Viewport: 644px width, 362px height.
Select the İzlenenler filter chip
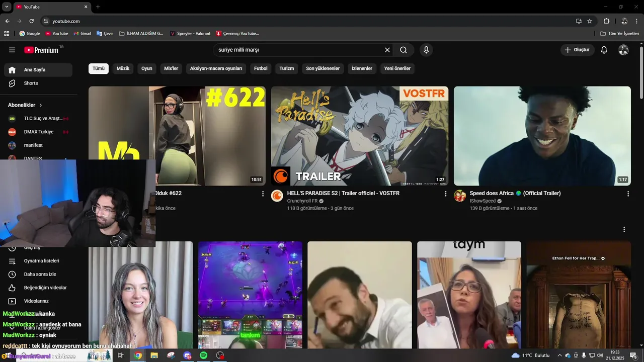click(362, 68)
